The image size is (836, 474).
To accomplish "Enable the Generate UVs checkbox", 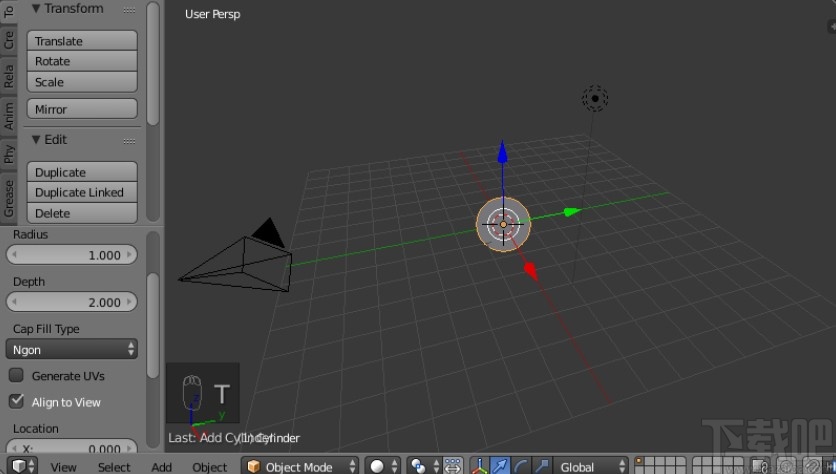I will tap(17, 375).
